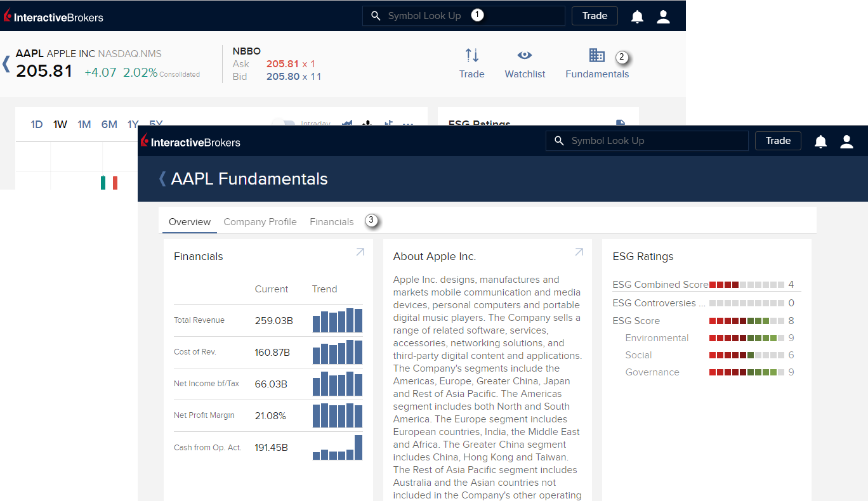The width and height of the screenshot is (868, 501).
Task: Expand the Financials card using its arrow icon
Action: pyautogui.click(x=360, y=252)
